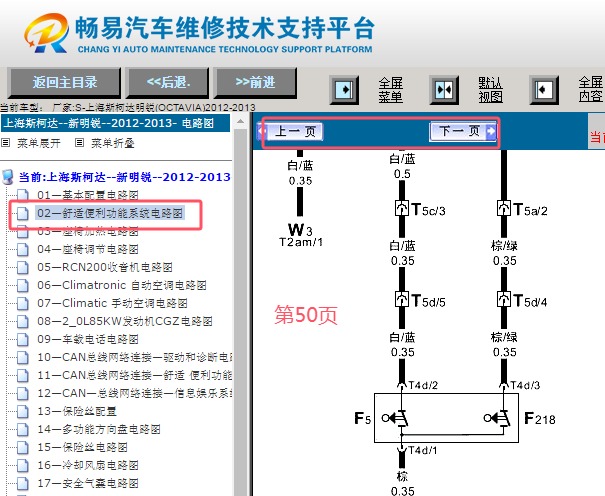Click the T5a/2 connector label

point(530,210)
